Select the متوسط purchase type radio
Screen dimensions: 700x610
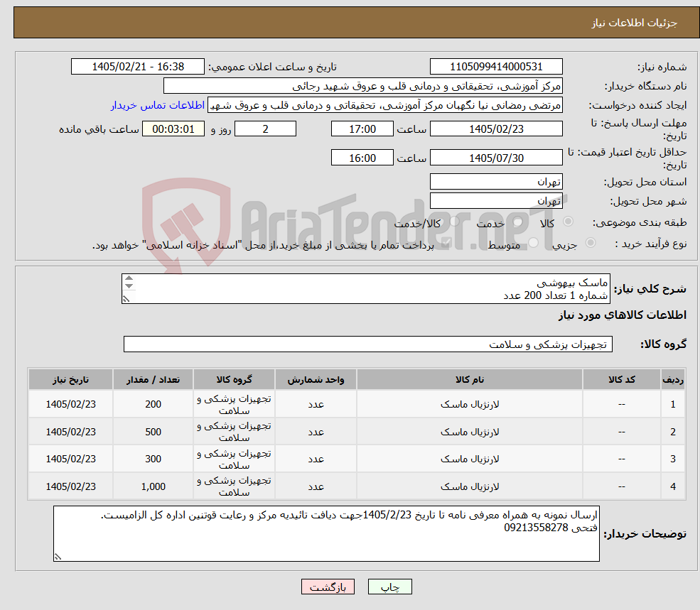[x=534, y=243]
